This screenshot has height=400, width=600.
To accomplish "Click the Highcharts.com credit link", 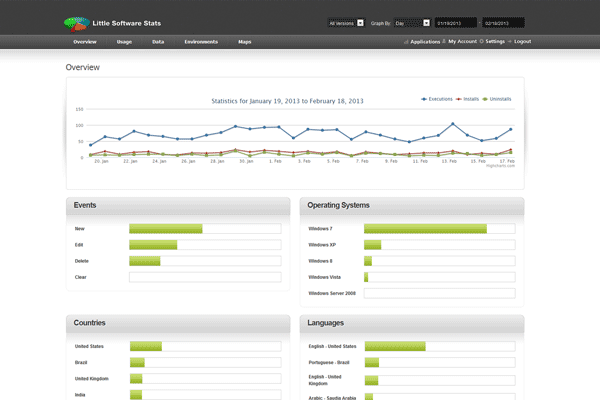I will [500, 166].
